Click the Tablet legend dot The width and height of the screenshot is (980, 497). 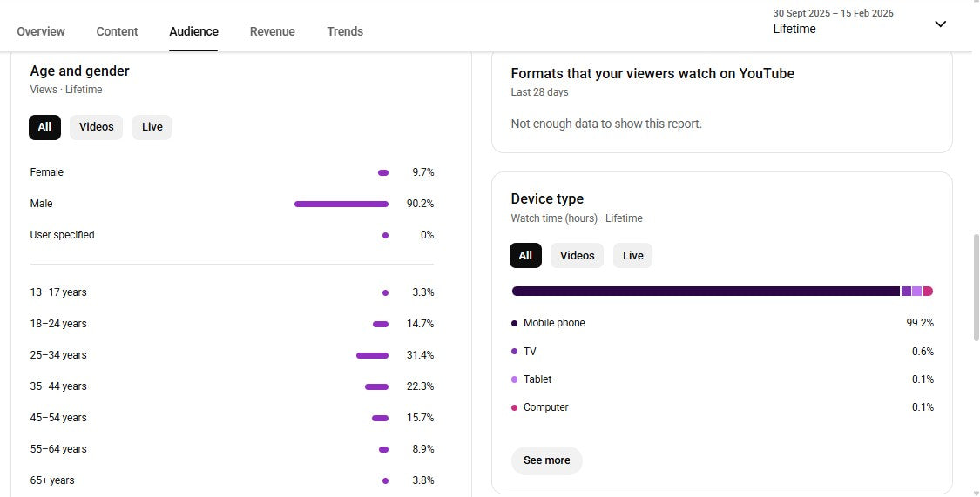(x=515, y=379)
